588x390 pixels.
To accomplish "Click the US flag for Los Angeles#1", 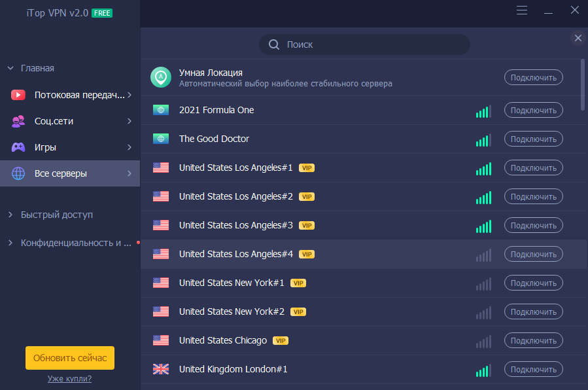I will (161, 168).
